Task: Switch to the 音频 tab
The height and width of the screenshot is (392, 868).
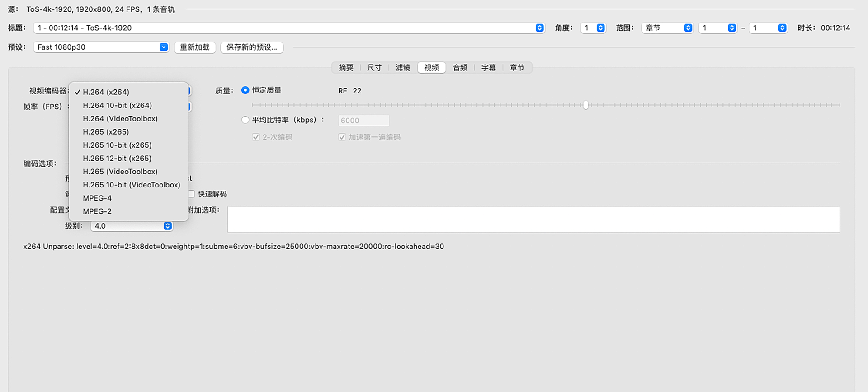Action: (x=460, y=68)
